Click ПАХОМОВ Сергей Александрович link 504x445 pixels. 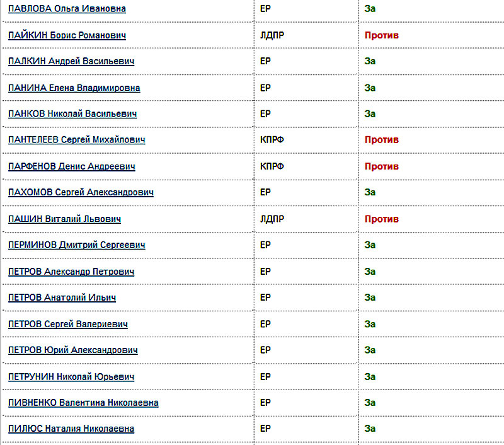pos(81,192)
